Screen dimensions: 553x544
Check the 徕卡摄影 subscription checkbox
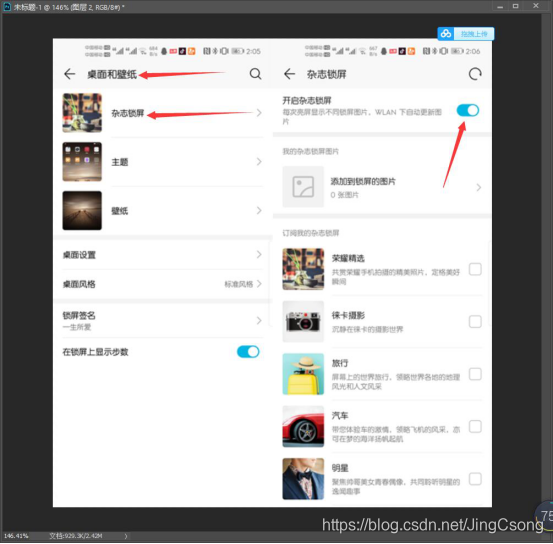click(x=475, y=321)
